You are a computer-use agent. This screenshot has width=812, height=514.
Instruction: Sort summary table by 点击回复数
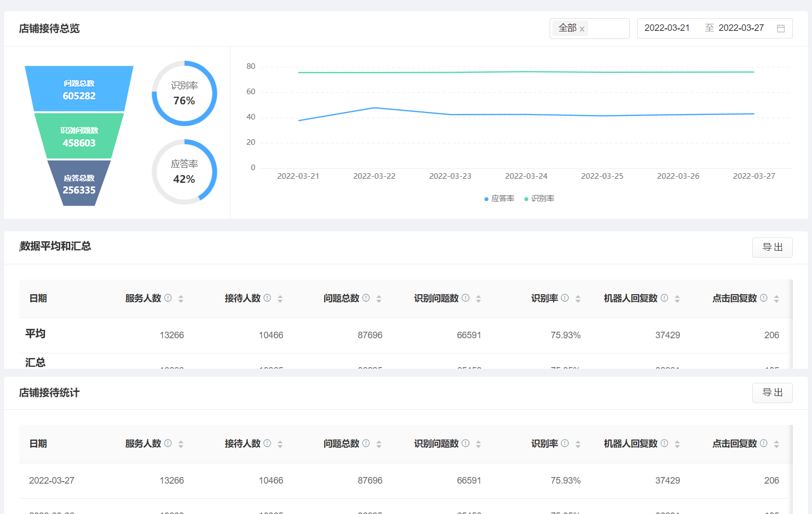coord(777,299)
